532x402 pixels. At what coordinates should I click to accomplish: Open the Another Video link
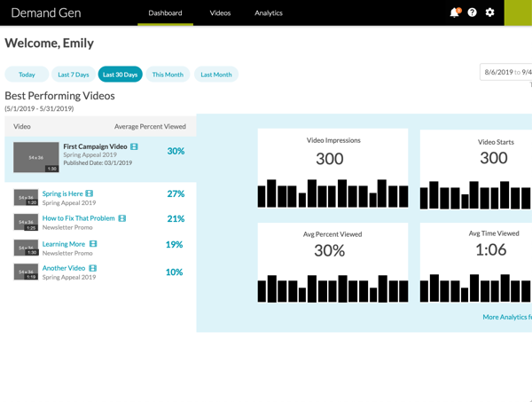click(64, 268)
